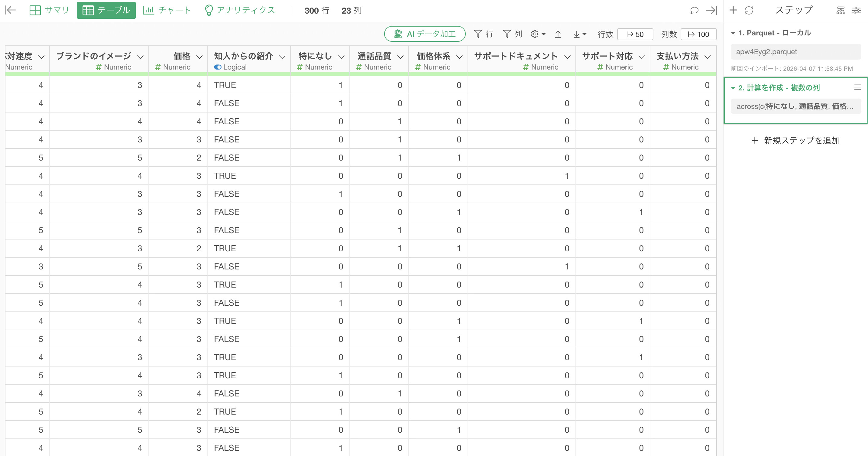Open 知人からの紹介 column header menu
This screenshot has width=868, height=456.
(x=282, y=57)
